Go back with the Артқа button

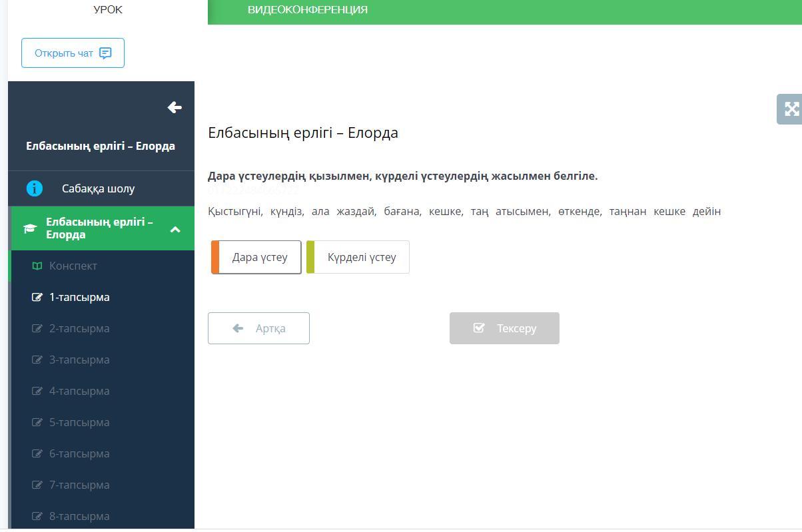[x=258, y=328]
